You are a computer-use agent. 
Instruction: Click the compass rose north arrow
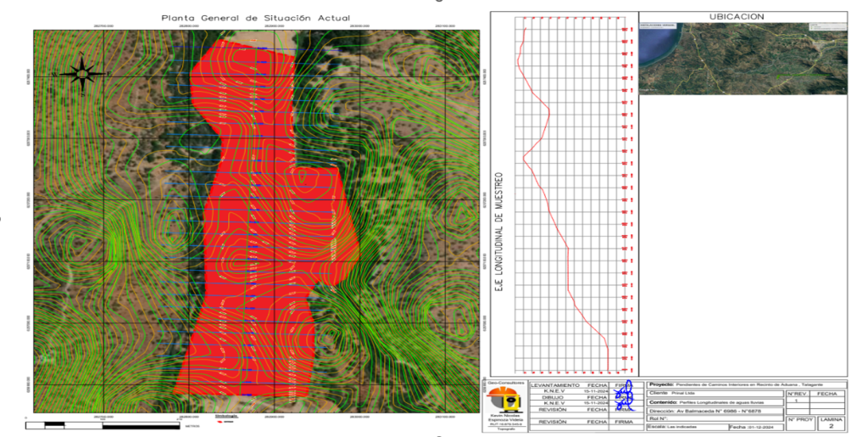(81, 74)
